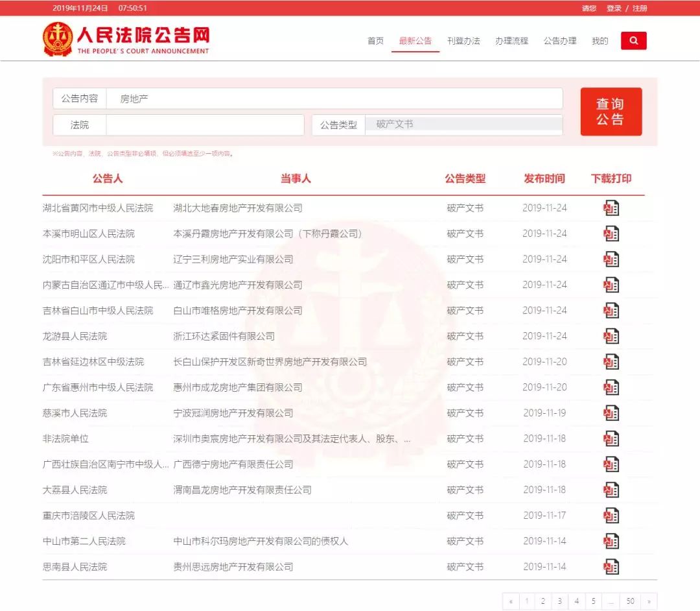This screenshot has width=700, height=611.
Task: Download PDF for 辽宁三利房地产实业有限公司 announcement
Action: point(610,259)
